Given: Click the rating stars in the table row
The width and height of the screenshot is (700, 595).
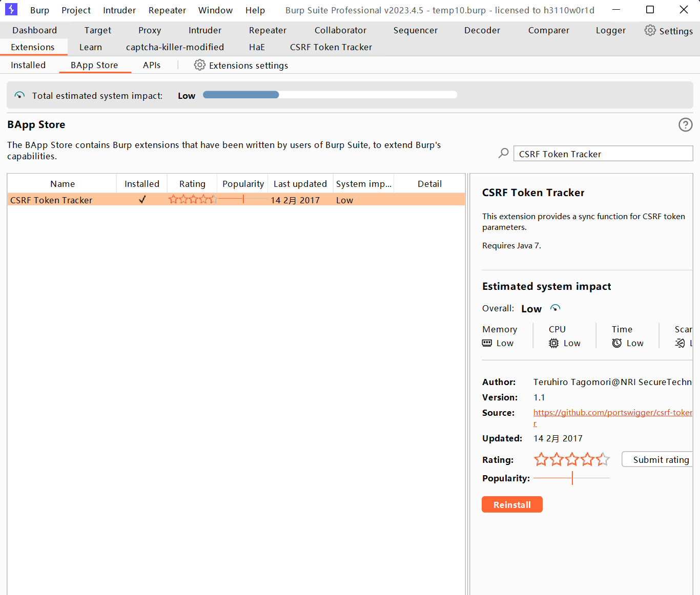Looking at the screenshot, I should [193, 200].
